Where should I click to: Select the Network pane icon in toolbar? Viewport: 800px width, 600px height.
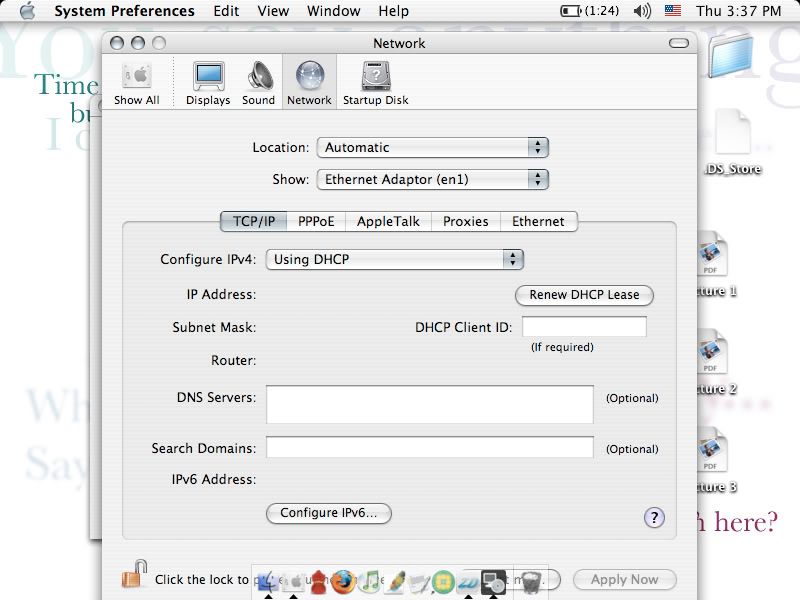coord(309,83)
